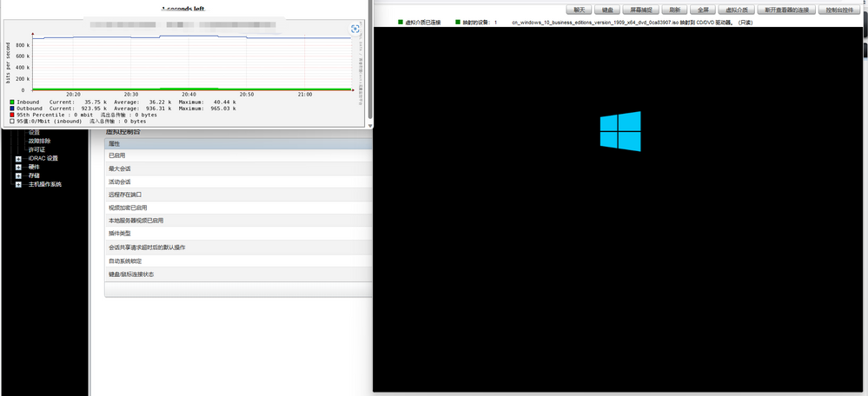Click the Outbound Maximum 965.03 k value
Screen dimensions: 868x396
(222, 109)
